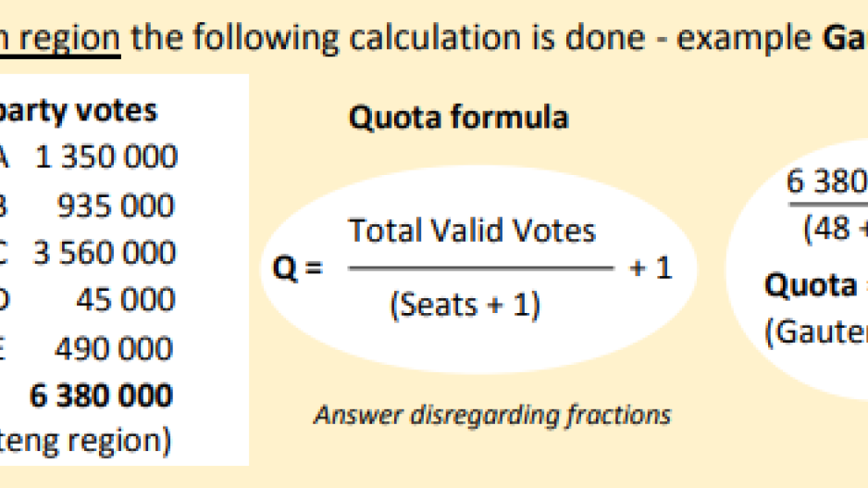The height and width of the screenshot is (488, 868).
Task: Click the "+ 1" after the fraction
Action: [x=651, y=269]
